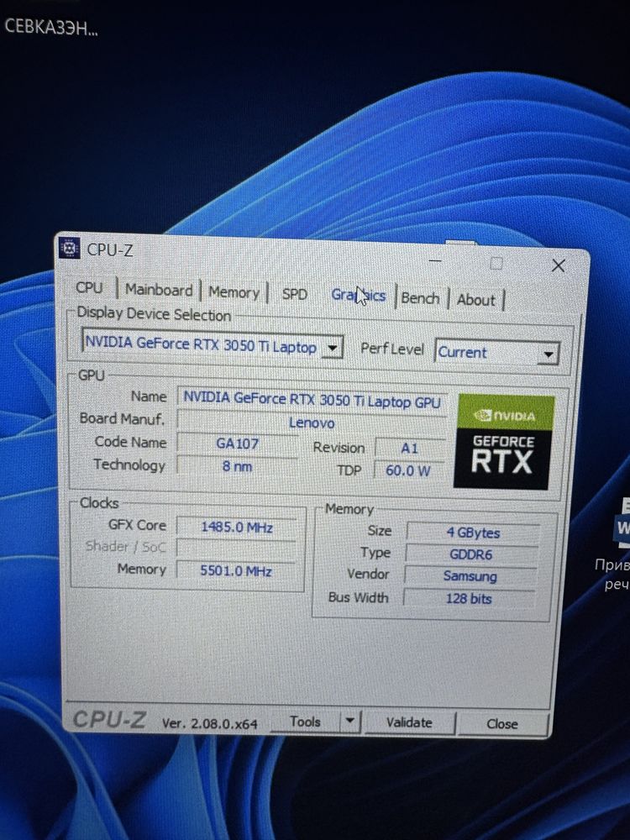The image size is (630, 840).
Task: Switch to the CPU tab
Action: pos(90,287)
